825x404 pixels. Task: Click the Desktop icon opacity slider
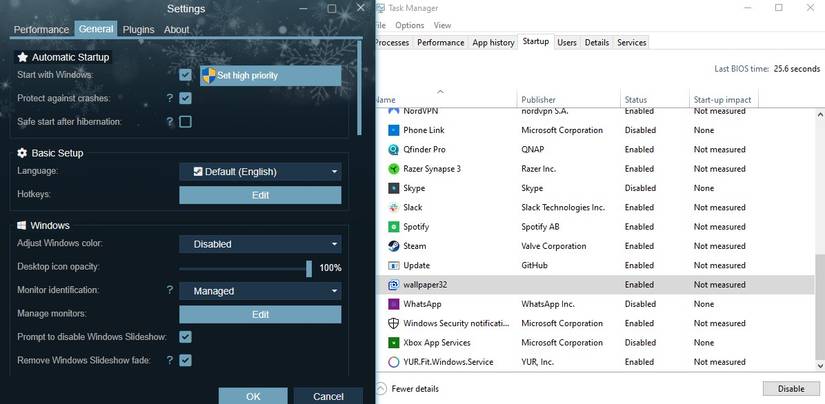pos(246,268)
